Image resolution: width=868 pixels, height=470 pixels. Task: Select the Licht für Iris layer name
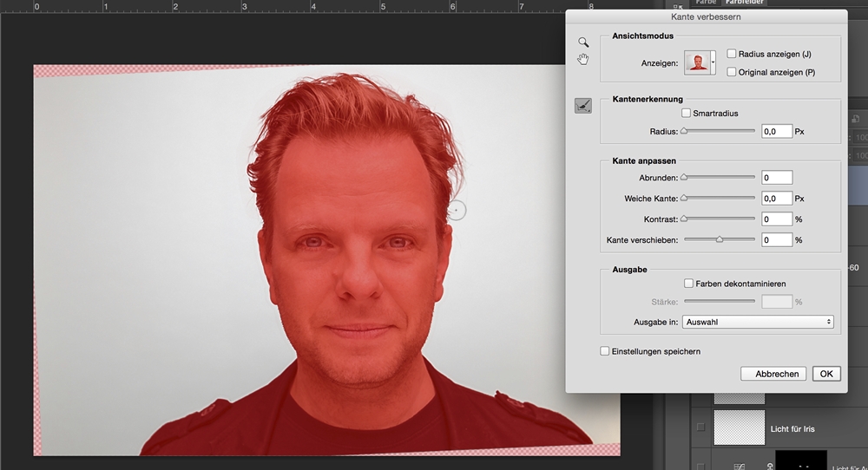[x=792, y=428]
